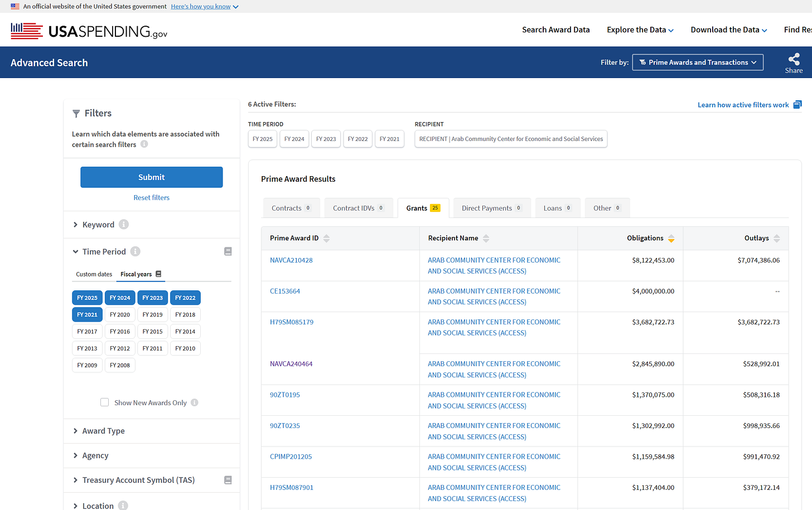The height and width of the screenshot is (510, 812).
Task: Sort by Recipient Name arrows
Action: (x=486, y=238)
